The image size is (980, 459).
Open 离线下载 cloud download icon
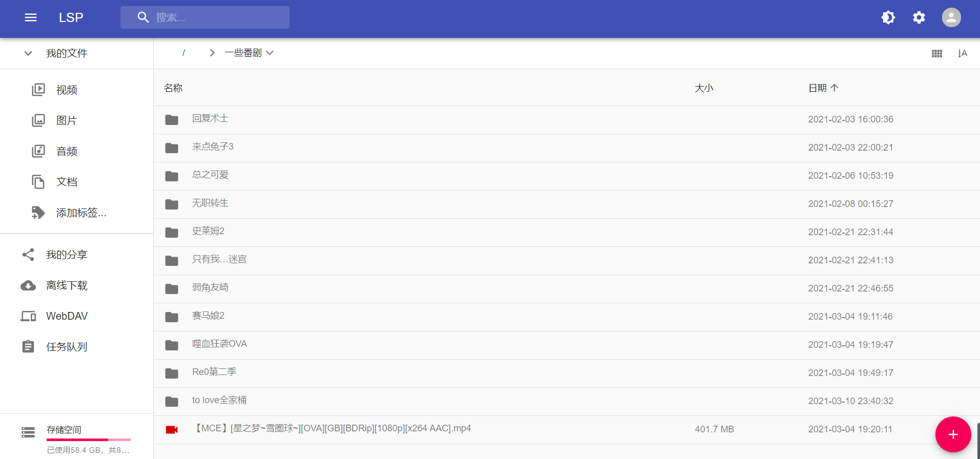pyautogui.click(x=28, y=285)
